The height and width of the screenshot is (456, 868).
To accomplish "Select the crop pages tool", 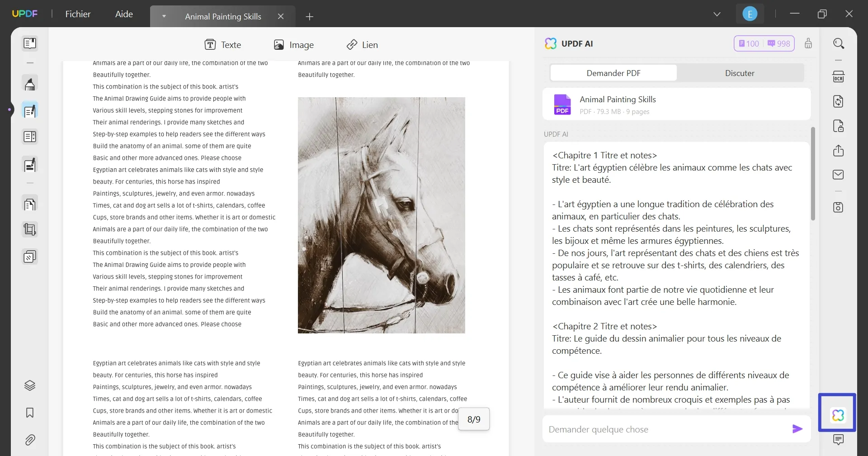I will [x=30, y=229].
